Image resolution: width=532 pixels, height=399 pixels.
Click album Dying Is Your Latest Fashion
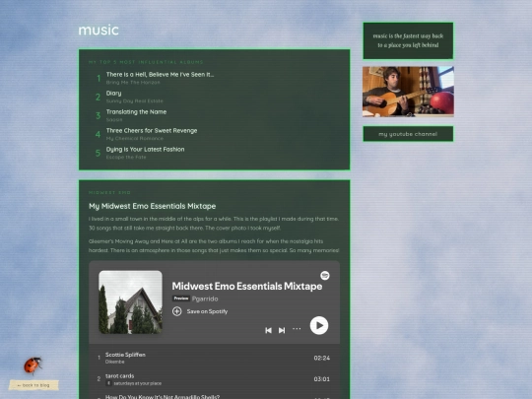click(x=145, y=149)
